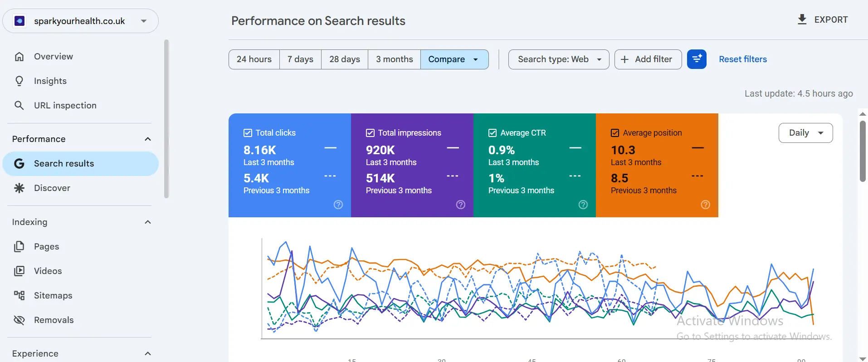
Task: Go to Insights in the sidebar
Action: (x=81, y=81)
